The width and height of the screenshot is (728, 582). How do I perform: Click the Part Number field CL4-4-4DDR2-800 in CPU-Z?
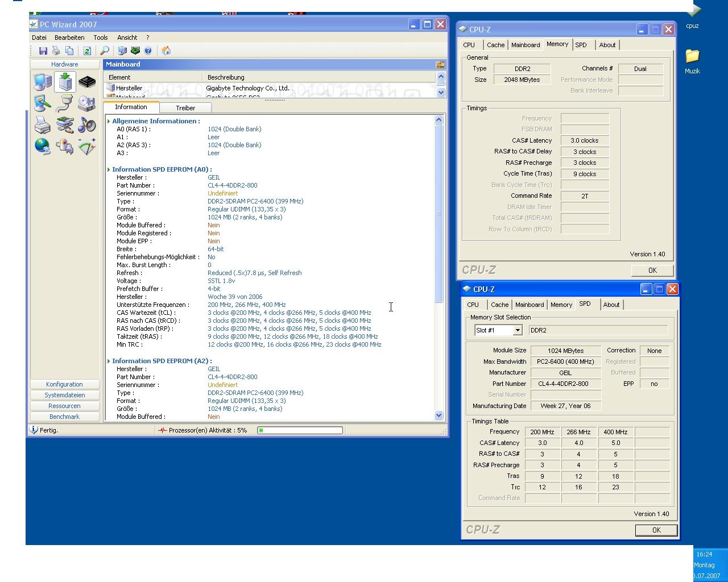click(565, 384)
